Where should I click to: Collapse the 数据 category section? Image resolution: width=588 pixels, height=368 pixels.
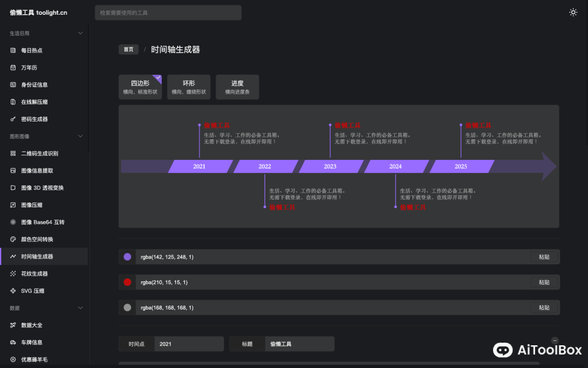point(80,308)
